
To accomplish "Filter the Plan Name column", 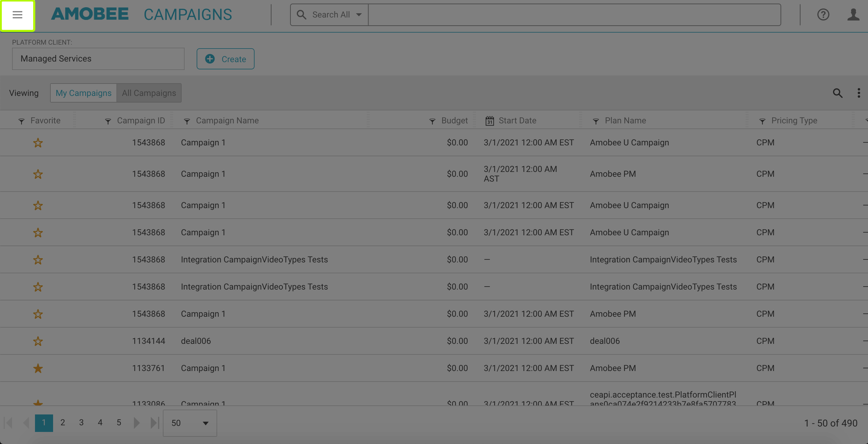I will click(x=596, y=121).
